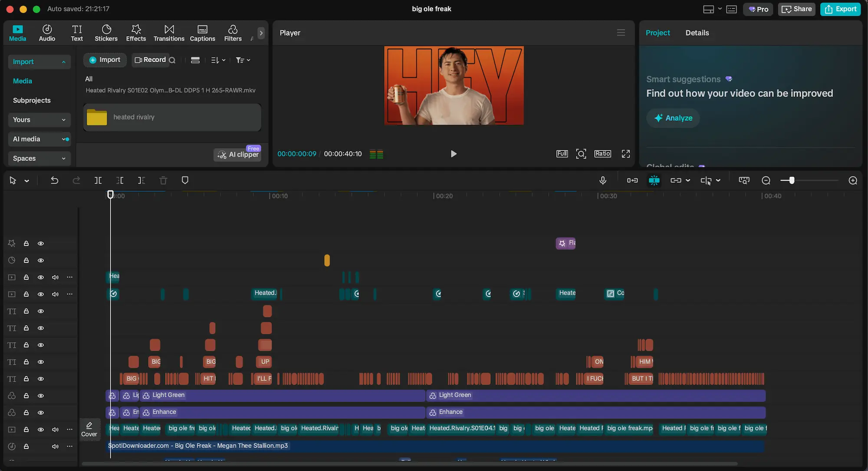Adjust the timeline zoom slider
The width and height of the screenshot is (868, 471).
[x=793, y=180]
